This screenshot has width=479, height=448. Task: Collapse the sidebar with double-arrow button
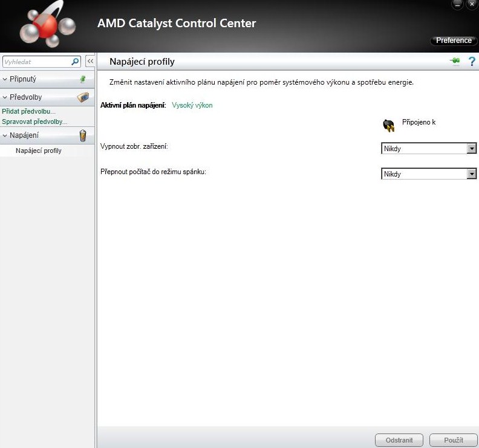tap(90, 61)
